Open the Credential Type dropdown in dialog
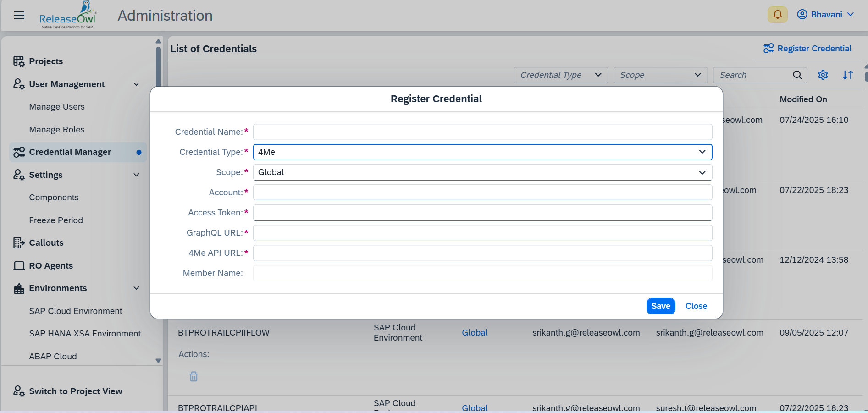The image size is (868, 413). click(x=482, y=152)
